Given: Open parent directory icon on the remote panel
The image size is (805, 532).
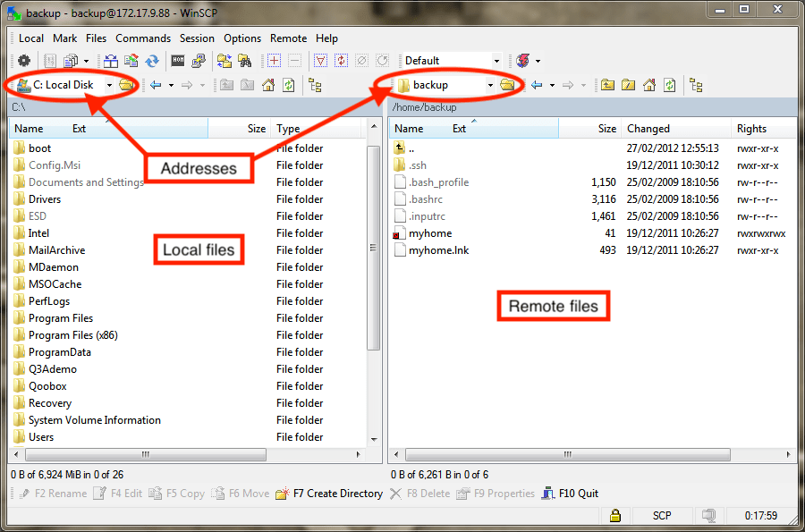Looking at the screenshot, I should click(608, 85).
